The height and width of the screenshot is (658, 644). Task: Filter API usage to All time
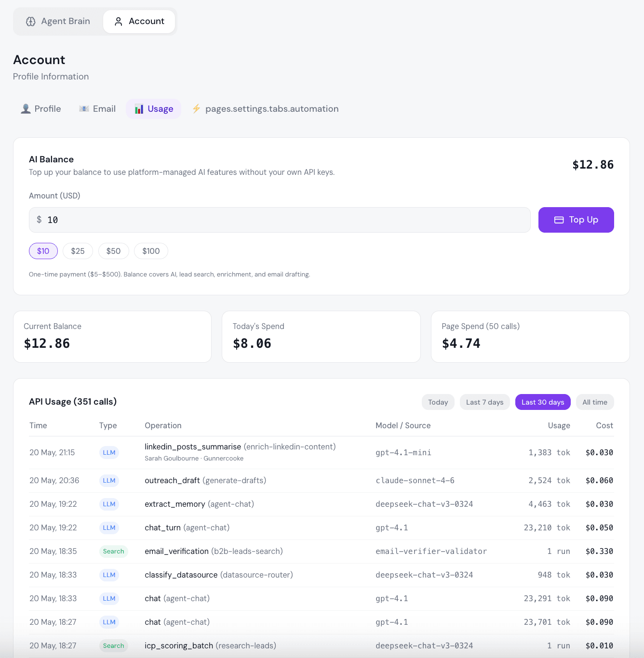(x=595, y=402)
